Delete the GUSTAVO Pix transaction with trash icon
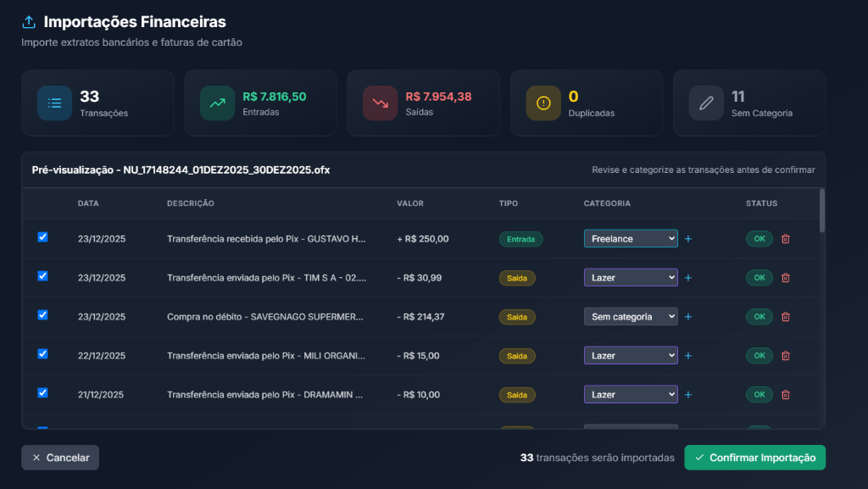The image size is (868, 489). 785,239
